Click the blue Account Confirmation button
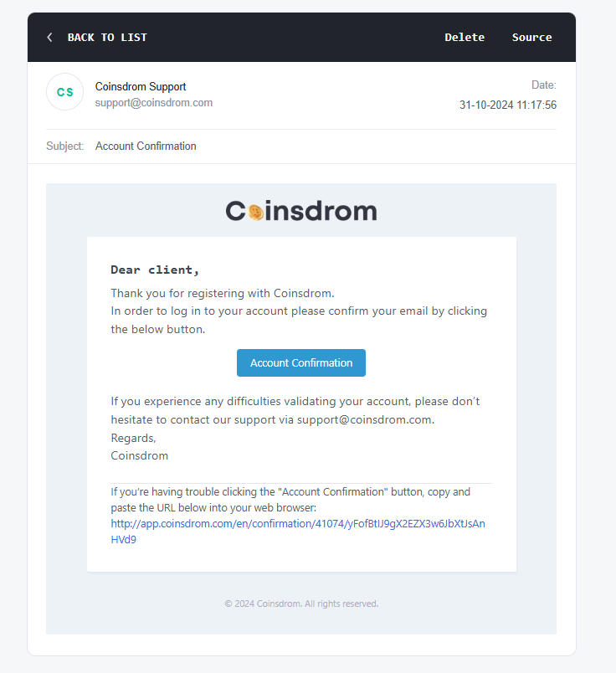 (x=301, y=362)
